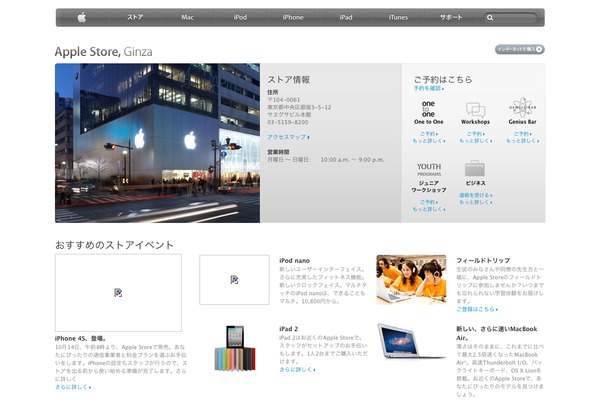Open the アクセスマップ link
Screen dimensions: 610x400
click(x=289, y=137)
